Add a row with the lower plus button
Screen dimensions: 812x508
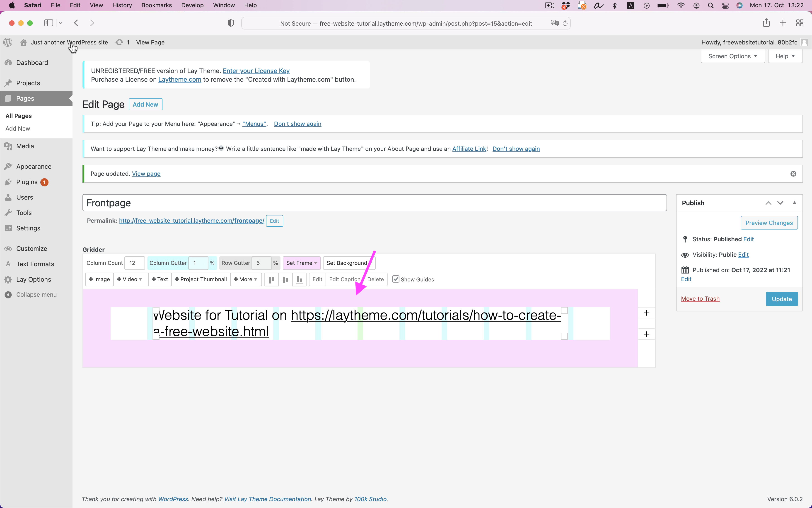[x=647, y=334]
